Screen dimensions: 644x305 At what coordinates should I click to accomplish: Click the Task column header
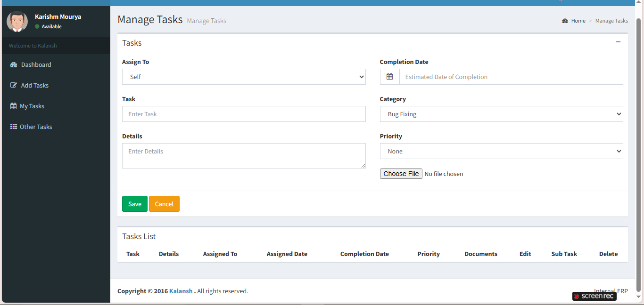[x=133, y=254]
